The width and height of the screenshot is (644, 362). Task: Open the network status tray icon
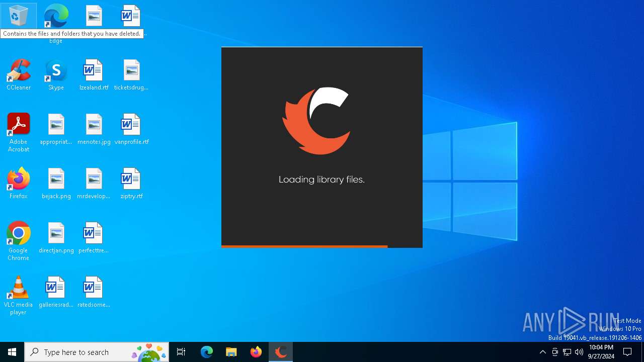point(567,352)
